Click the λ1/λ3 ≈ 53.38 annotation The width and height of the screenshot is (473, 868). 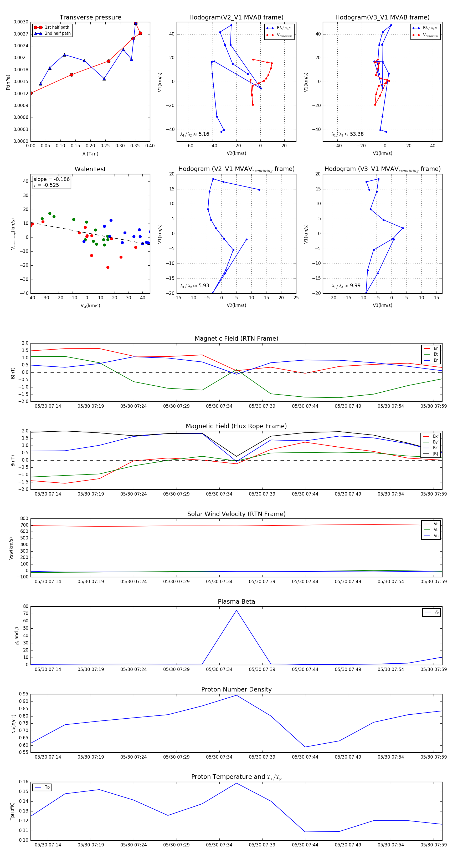coord(347,134)
